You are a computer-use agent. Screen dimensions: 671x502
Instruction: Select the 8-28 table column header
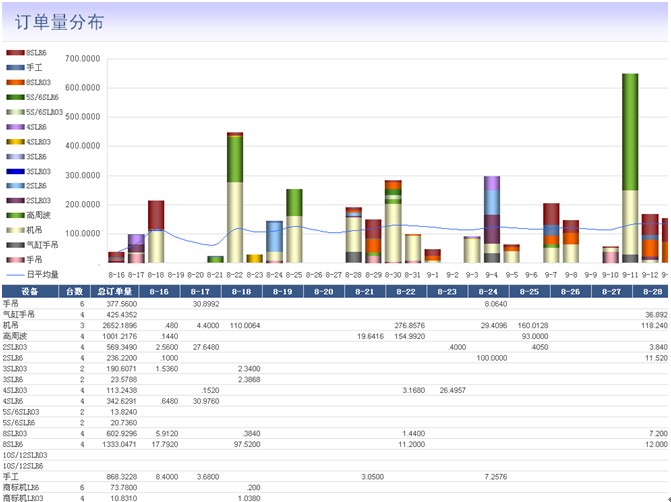coord(650,291)
